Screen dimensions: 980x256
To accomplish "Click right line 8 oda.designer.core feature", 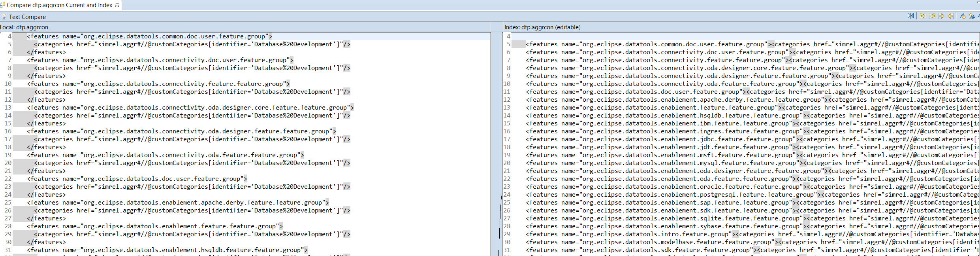I will click(x=689, y=68).
